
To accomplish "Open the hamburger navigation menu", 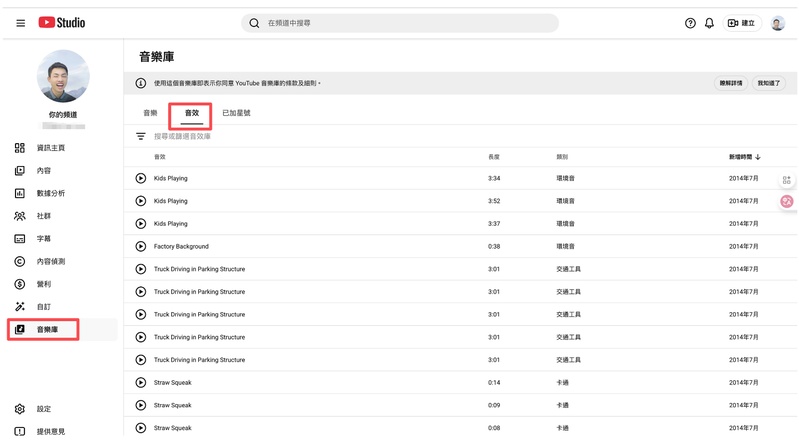I will pos(20,23).
